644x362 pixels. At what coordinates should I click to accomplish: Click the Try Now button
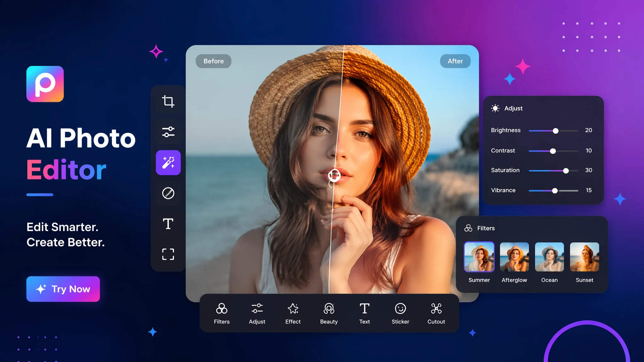63,289
